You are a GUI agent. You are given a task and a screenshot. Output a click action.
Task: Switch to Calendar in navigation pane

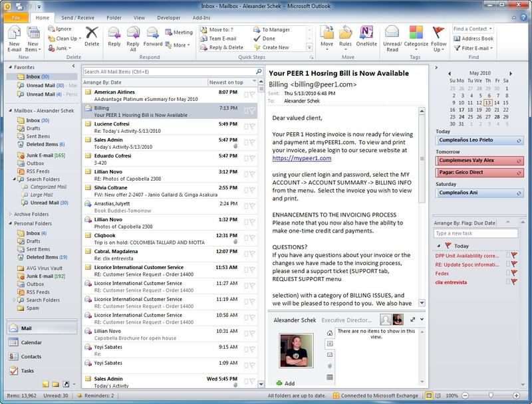point(31,342)
